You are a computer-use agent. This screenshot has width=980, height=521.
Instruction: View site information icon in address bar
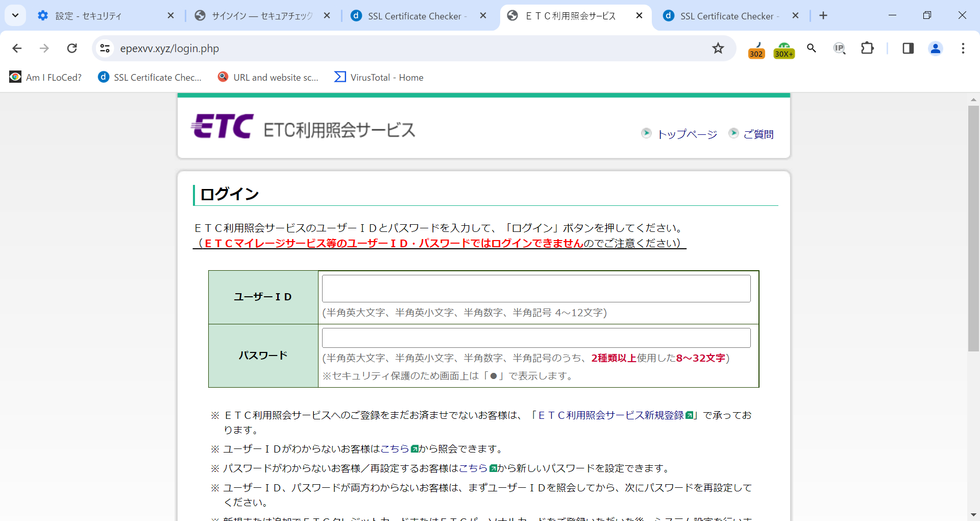pyautogui.click(x=105, y=48)
